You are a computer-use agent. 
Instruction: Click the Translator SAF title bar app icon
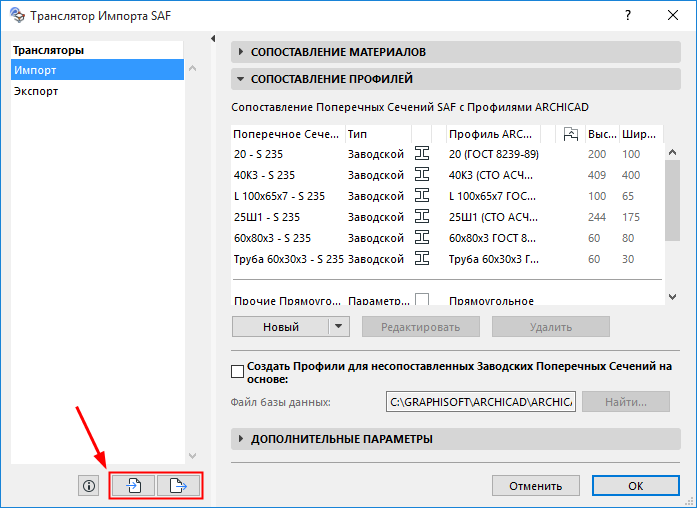[x=17, y=15]
